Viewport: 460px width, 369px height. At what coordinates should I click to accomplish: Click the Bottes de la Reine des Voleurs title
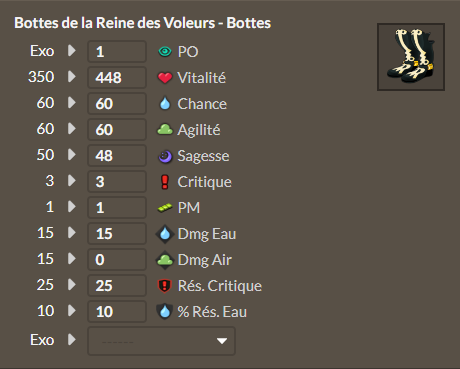point(142,23)
